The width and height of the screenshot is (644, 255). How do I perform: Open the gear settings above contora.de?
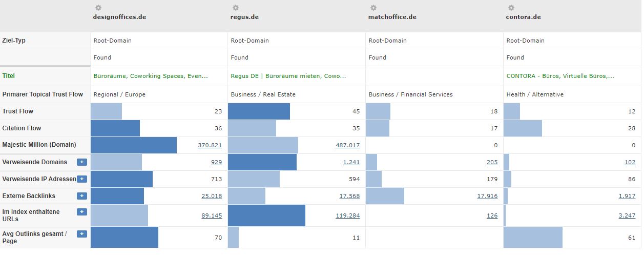pyautogui.click(x=511, y=8)
